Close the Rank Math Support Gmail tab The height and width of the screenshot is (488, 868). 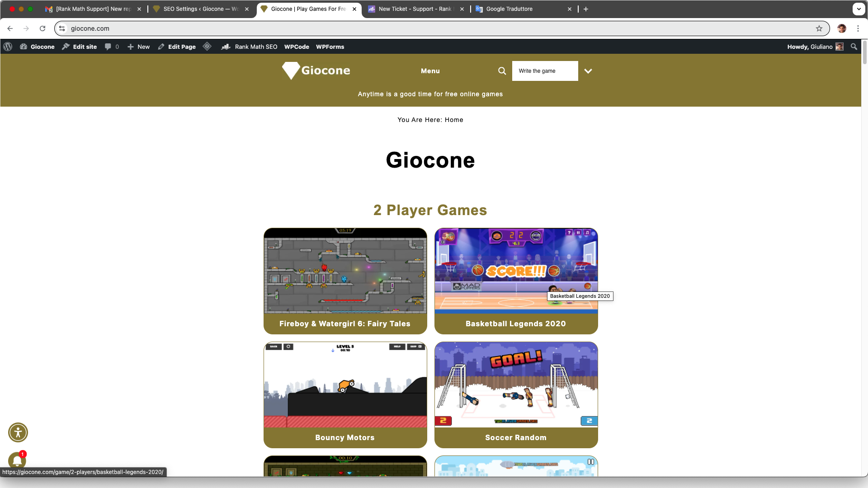point(139,9)
